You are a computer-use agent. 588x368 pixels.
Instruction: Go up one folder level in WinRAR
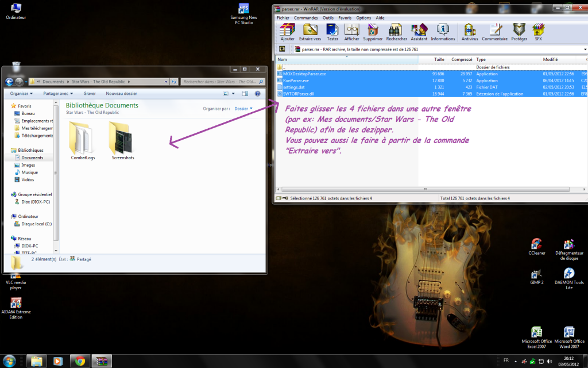click(282, 49)
